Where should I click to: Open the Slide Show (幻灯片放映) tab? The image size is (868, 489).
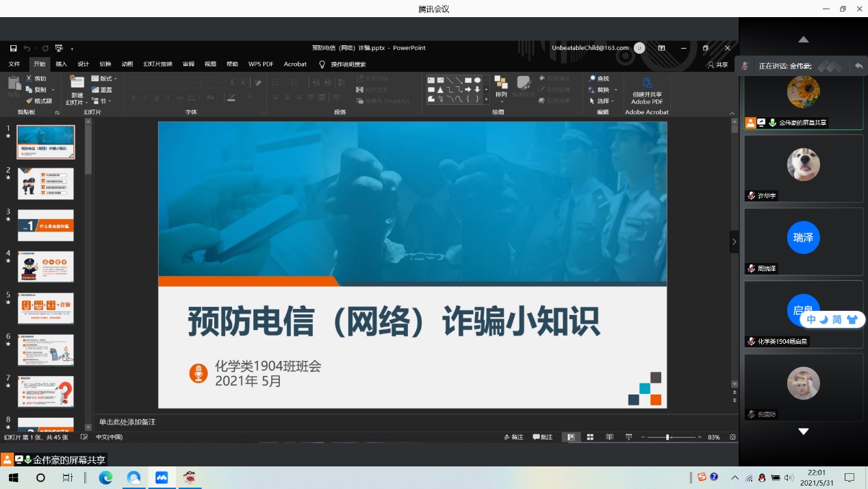point(157,64)
